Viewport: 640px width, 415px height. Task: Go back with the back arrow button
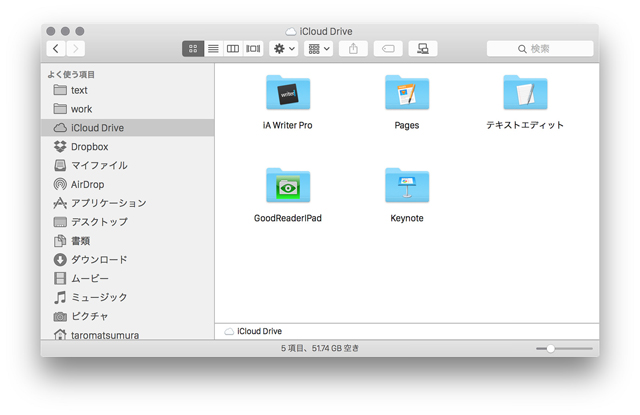point(56,49)
